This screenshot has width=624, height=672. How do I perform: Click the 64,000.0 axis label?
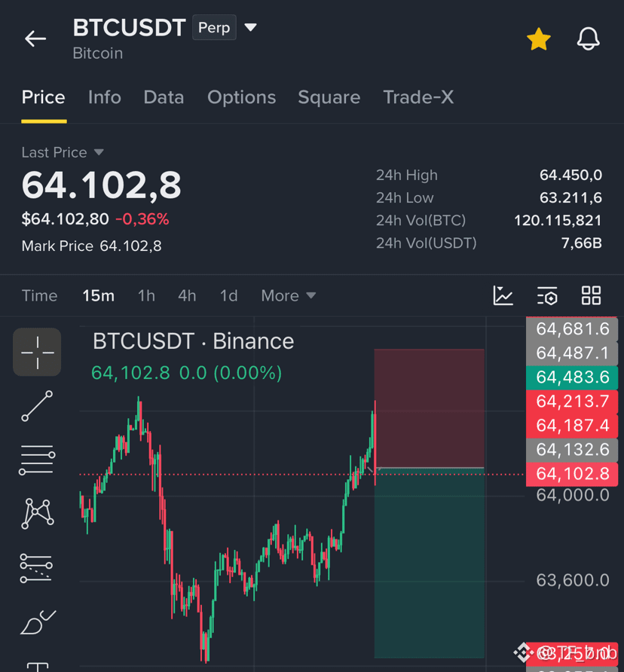pyautogui.click(x=573, y=496)
